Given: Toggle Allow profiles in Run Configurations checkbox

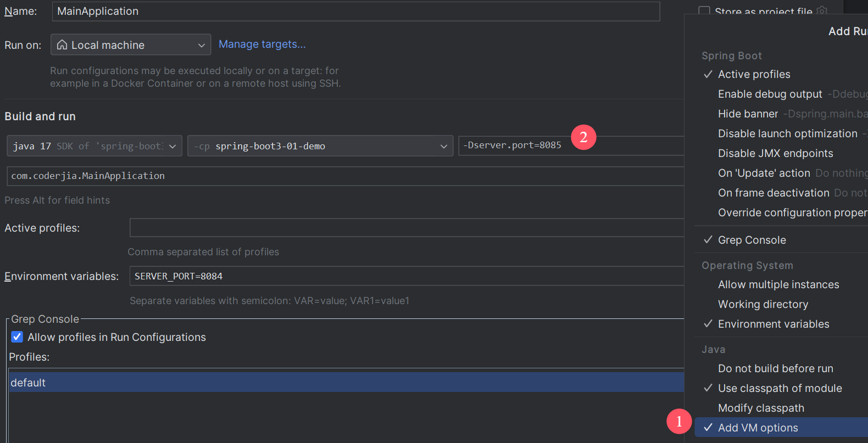Looking at the screenshot, I should [17, 337].
